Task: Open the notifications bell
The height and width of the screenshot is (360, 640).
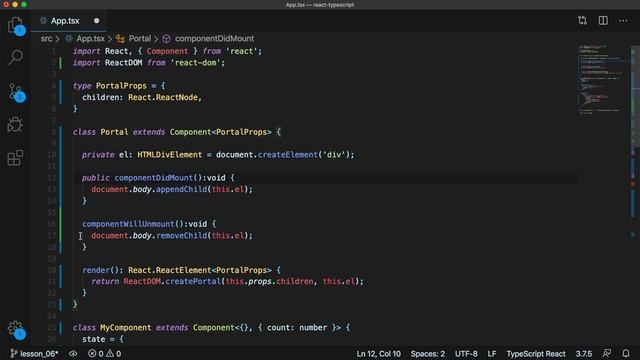Action: tap(626, 353)
